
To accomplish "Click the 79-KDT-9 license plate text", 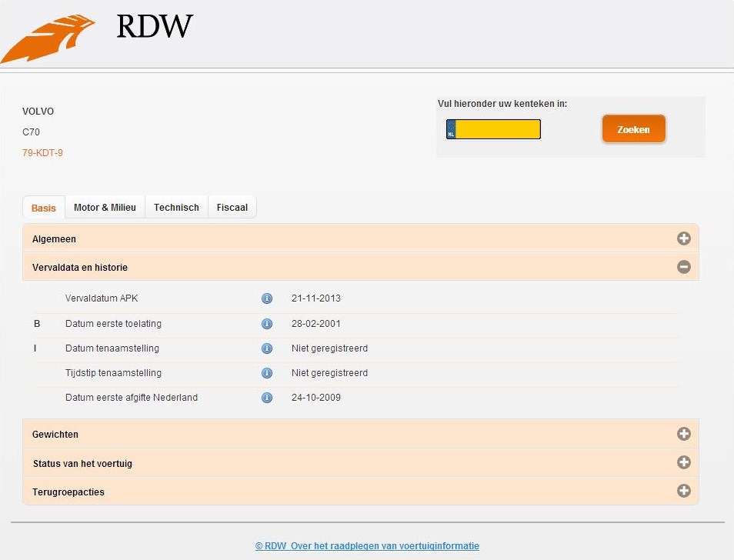I will (42, 153).
